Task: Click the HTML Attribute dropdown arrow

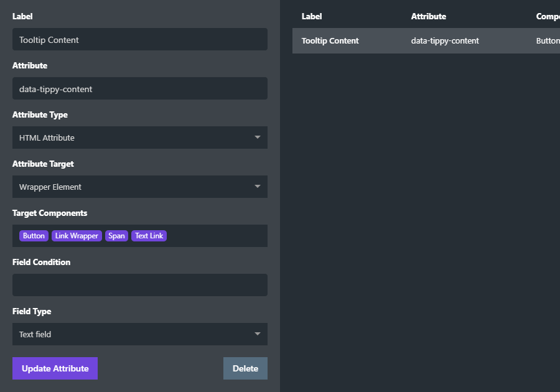Action: (257, 137)
